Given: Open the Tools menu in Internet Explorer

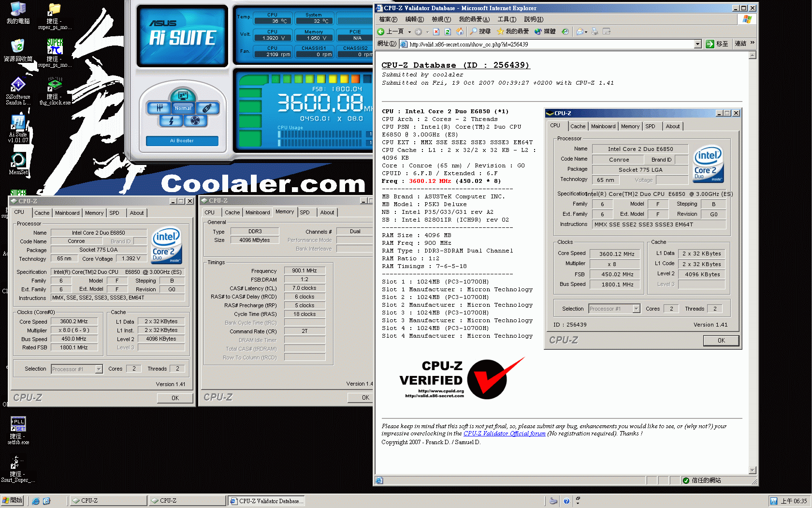Looking at the screenshot, I should (507, 19).
